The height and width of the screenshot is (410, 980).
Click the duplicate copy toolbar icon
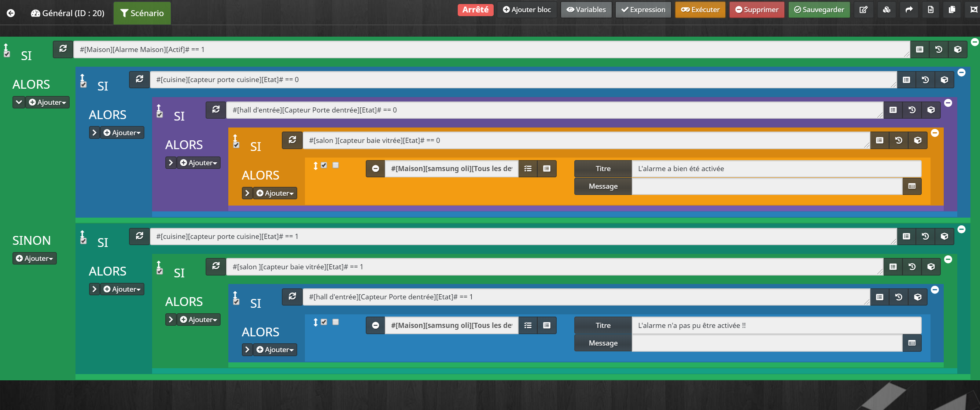[x=952, y=10]
